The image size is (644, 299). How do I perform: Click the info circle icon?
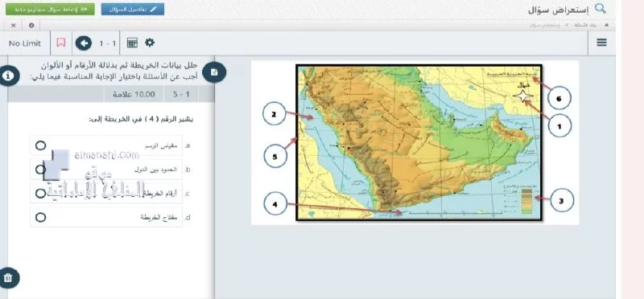point(9,76)
